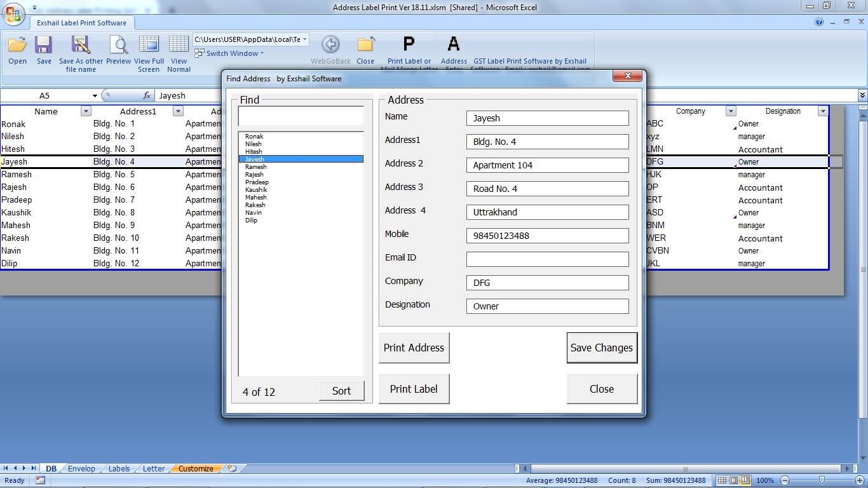Select Page Layout view in status bar
The image size is (868, 488).
tap(734, 480)
